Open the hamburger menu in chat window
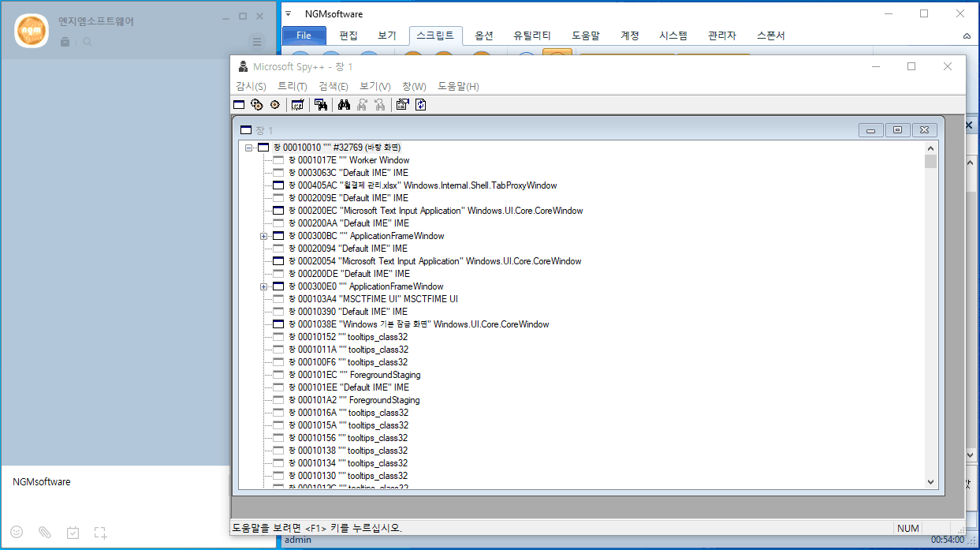This screenshot has width=980, height=550. pyautogui.click(x=257, y=42)
